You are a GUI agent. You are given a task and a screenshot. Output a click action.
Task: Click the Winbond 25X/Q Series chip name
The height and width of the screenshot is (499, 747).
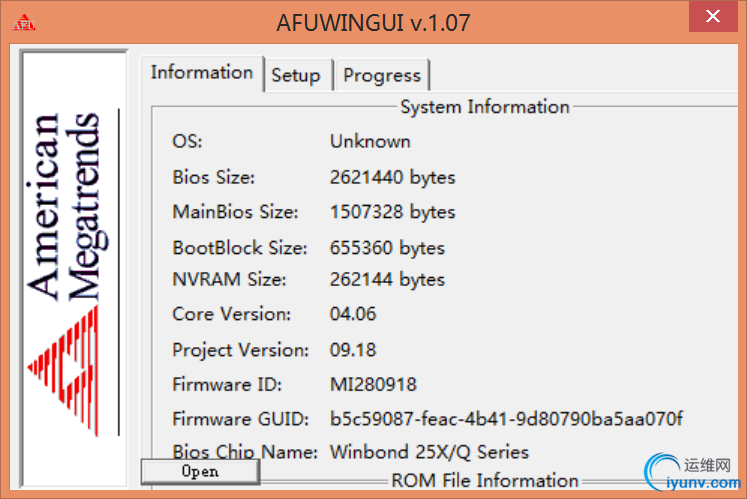click(x=429, y=452)
